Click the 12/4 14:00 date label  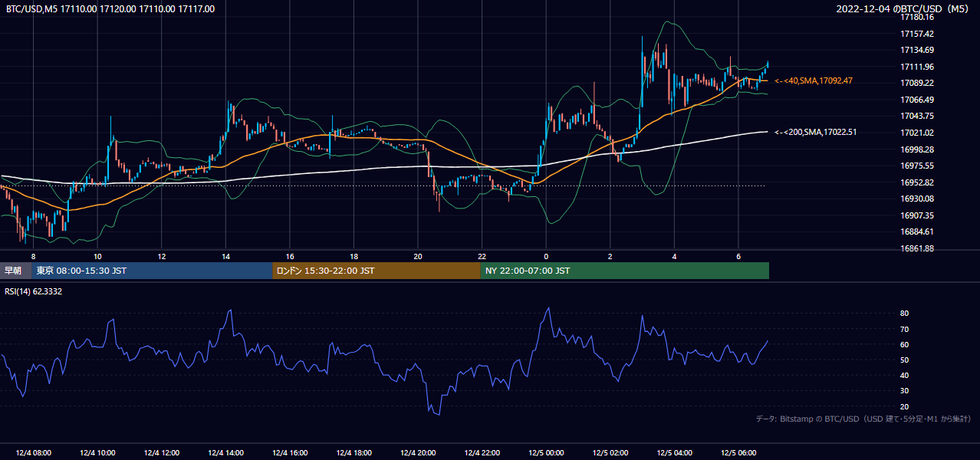pyautogui.click(x=225, y=453)
